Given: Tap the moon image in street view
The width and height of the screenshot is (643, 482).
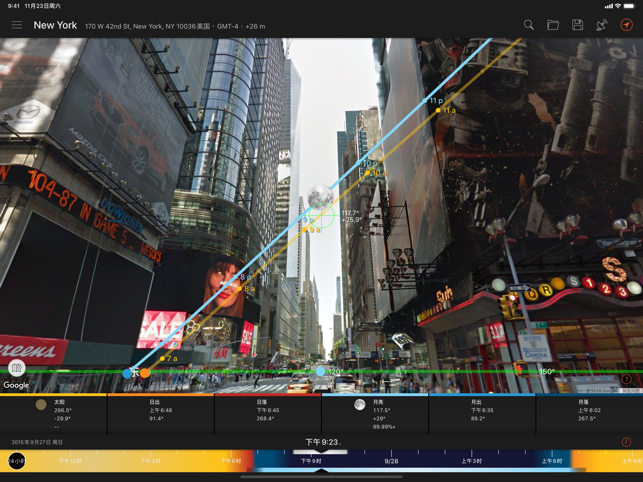Looking at the screenshot, I should click(321, 196).
